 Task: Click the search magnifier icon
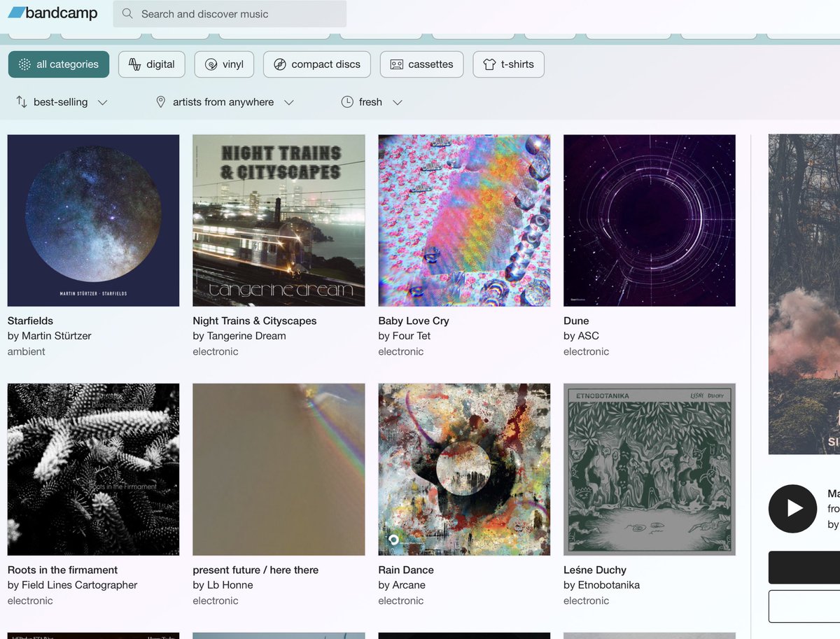coord(127,13)
